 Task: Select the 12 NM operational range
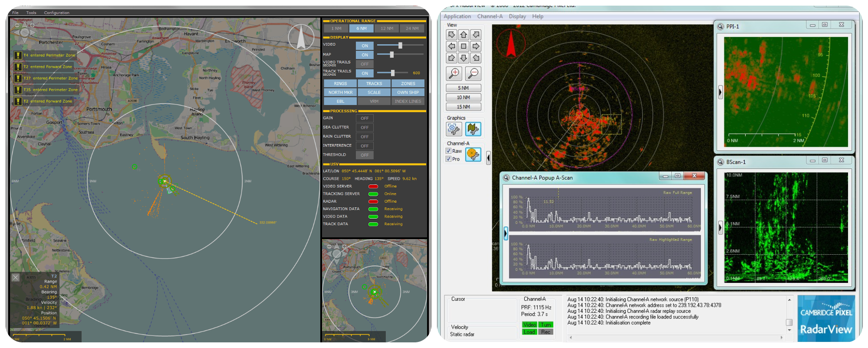coord(387,29)
